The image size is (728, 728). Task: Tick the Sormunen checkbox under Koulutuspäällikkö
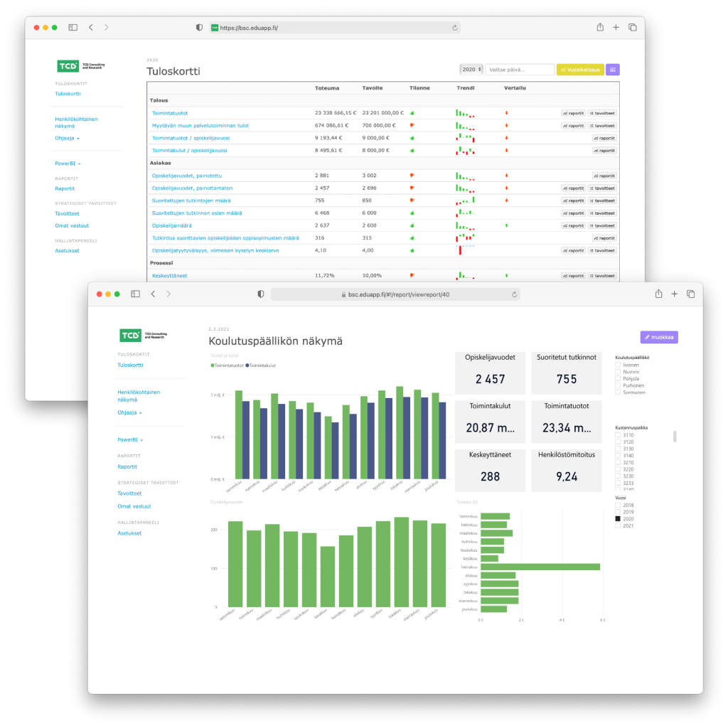coord(618,392)
